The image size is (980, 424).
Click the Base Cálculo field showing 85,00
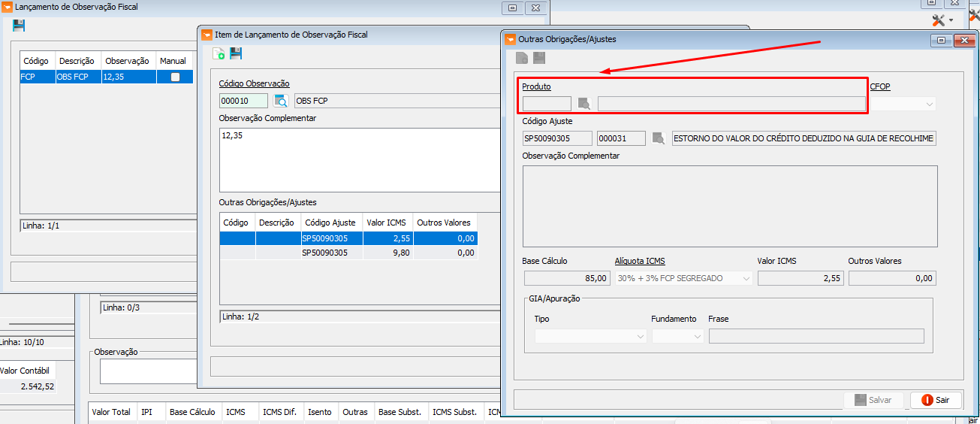tap(566, 278)
